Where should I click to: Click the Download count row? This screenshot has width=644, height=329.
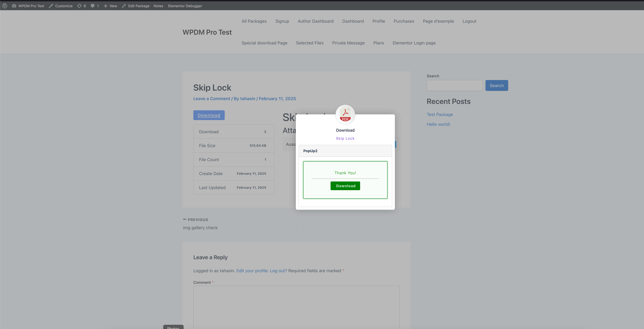pyautogui.click(x=234, y=132)
